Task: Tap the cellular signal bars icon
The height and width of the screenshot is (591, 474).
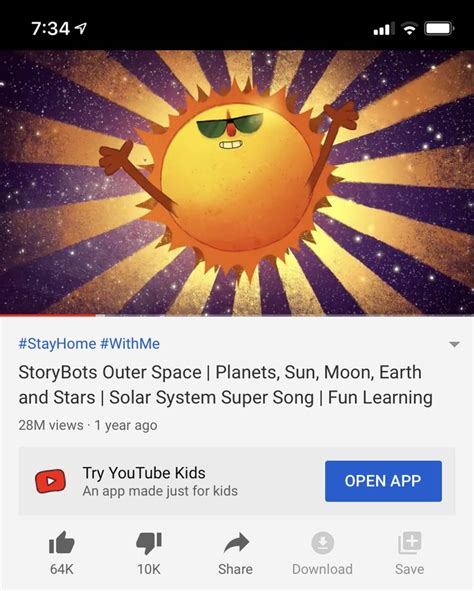Action: click(384, 29)
